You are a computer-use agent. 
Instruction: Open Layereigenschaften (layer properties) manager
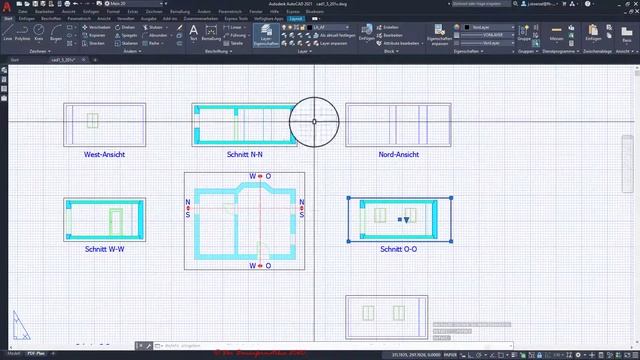pyautogui.click(x=266, y=35)
